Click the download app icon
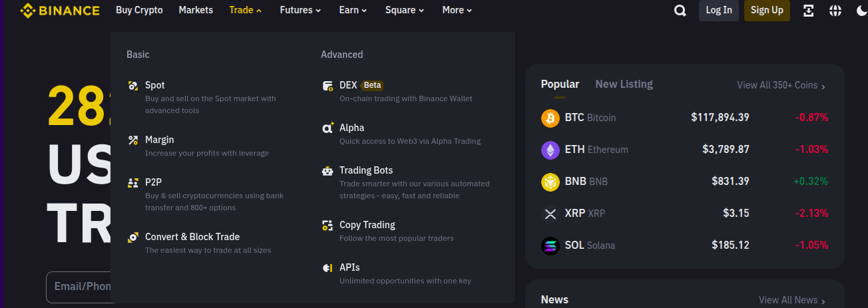 point(809,11)
